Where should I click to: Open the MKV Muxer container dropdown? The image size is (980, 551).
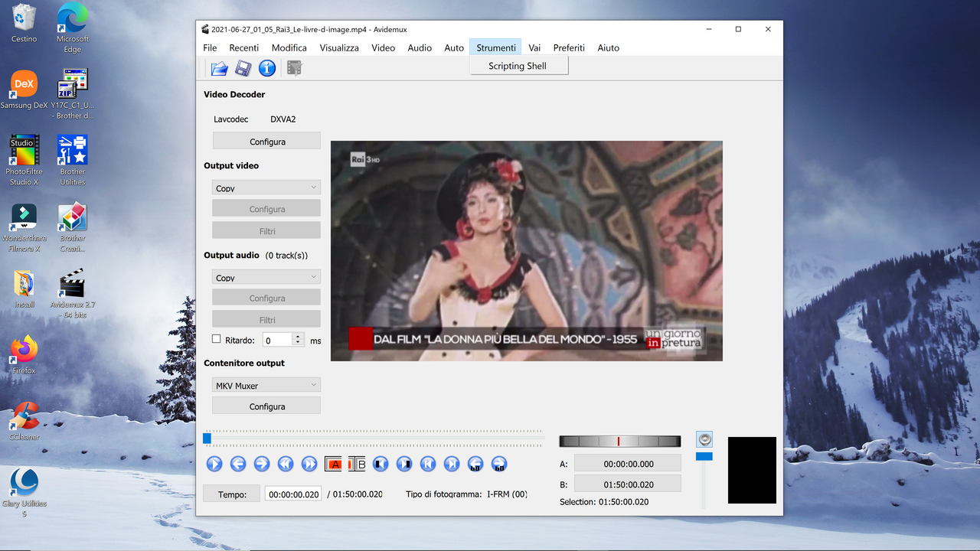tap(266, 385)
